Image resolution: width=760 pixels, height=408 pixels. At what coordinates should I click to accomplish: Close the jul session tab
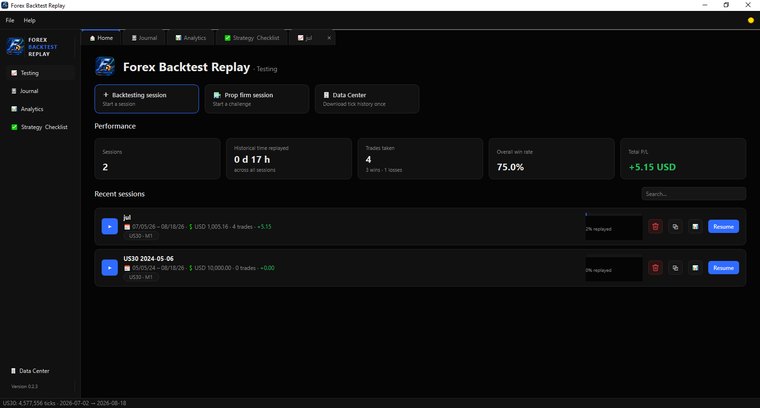(x=329, y=38)
